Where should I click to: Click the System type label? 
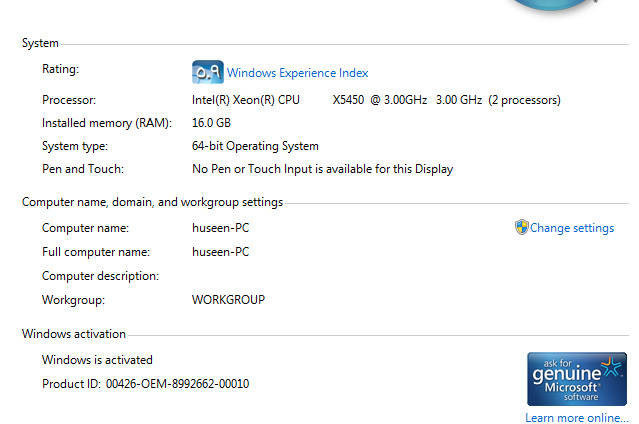click(75, 146)
